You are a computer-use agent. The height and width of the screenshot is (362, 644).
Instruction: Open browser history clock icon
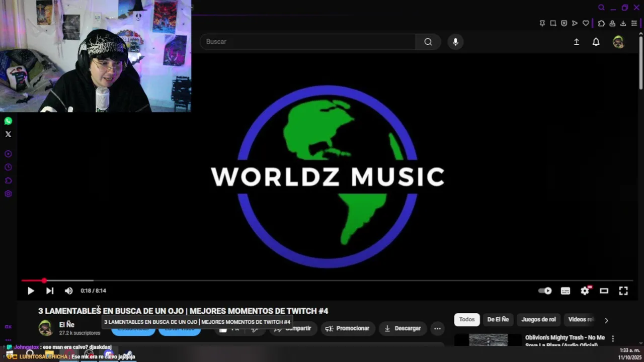(x=8, y=167)
